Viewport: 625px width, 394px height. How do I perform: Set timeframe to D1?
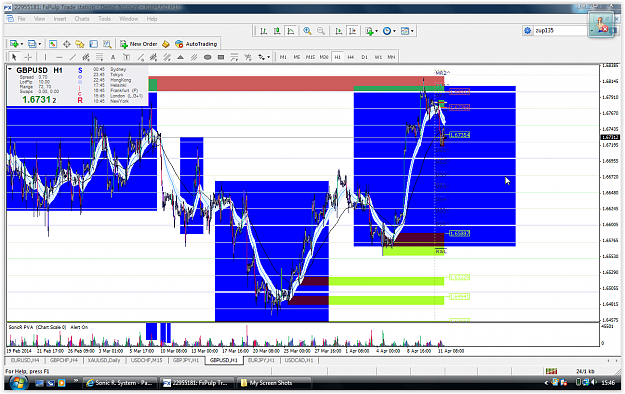(364, 57)
